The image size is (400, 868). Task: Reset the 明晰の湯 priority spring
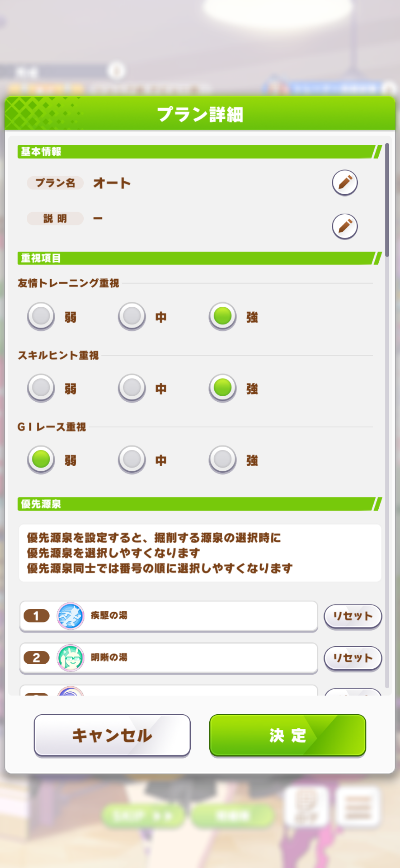[353, 658]
